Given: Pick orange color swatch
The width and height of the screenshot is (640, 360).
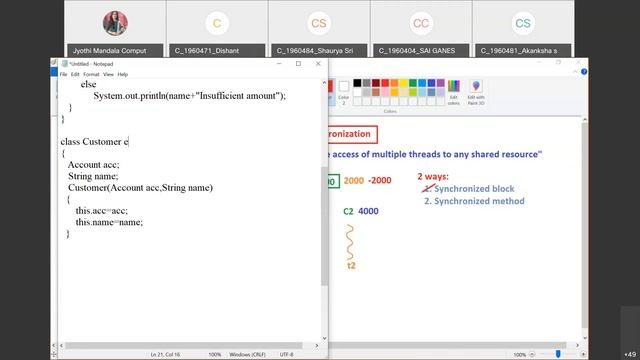Looking at the screenshot, I should click(x=394, y=83).
